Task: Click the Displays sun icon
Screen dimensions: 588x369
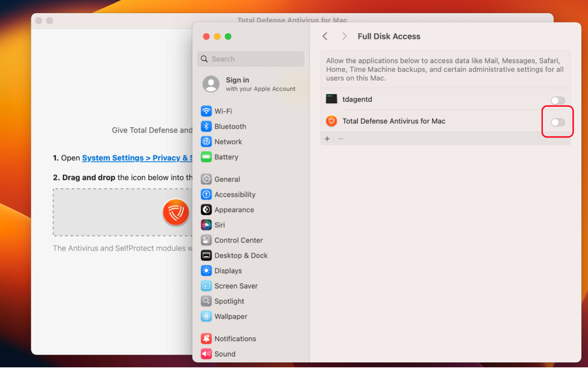Action: 206,270
